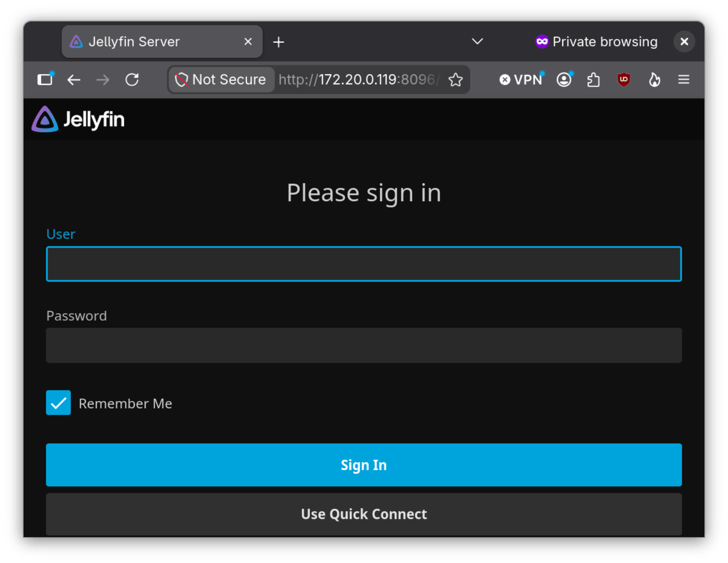This screenshot has width=728, height=563.
Task: Click Use Quick Connect button
Action: coord(364,514)
